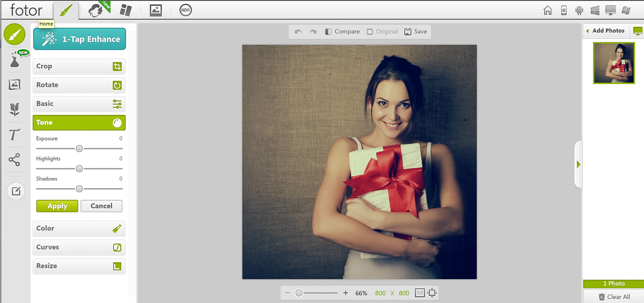This screenshot has height=303, width=644.
Task: Click Clear All with the trash icon
Action: [x=614, y=297]
